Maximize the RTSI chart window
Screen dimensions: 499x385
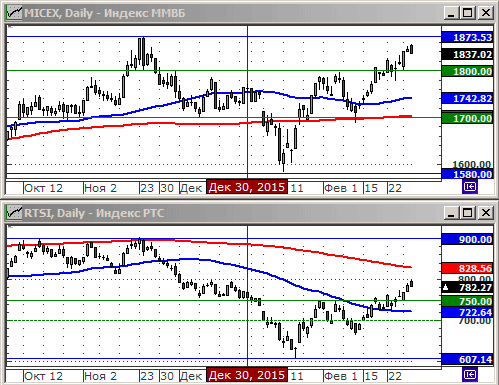click(x=468, y=213)
